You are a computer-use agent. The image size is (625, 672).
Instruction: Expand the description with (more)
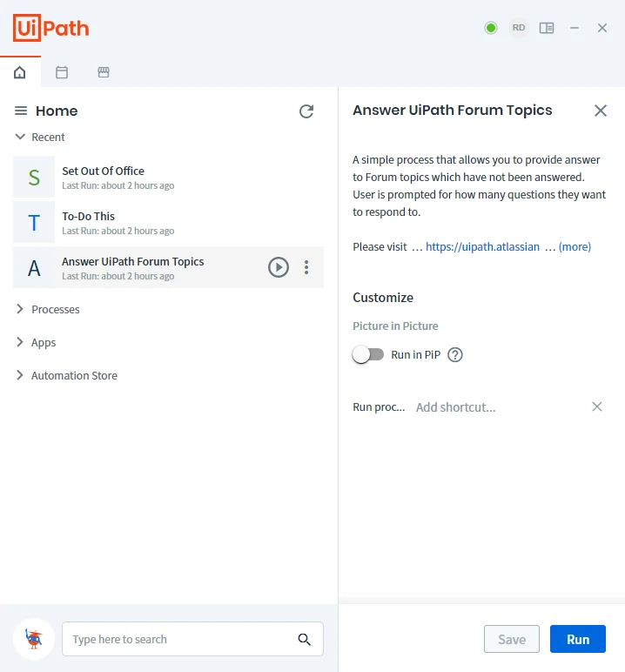575,247
